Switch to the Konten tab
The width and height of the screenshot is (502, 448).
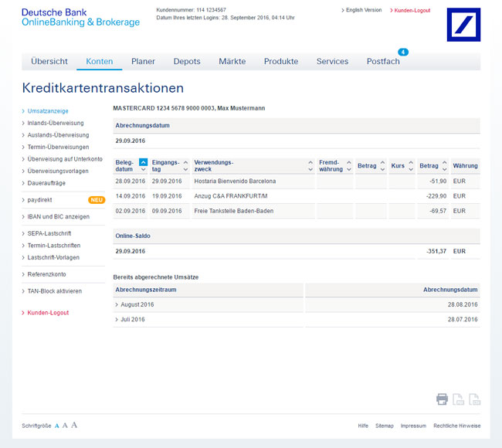tap(100, 61)
